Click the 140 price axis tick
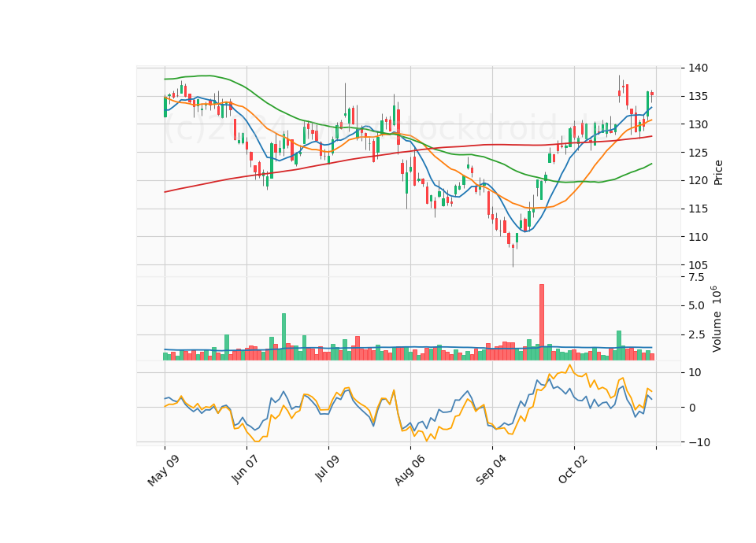This screenshot has width=756, height=543. click(699, 68)
